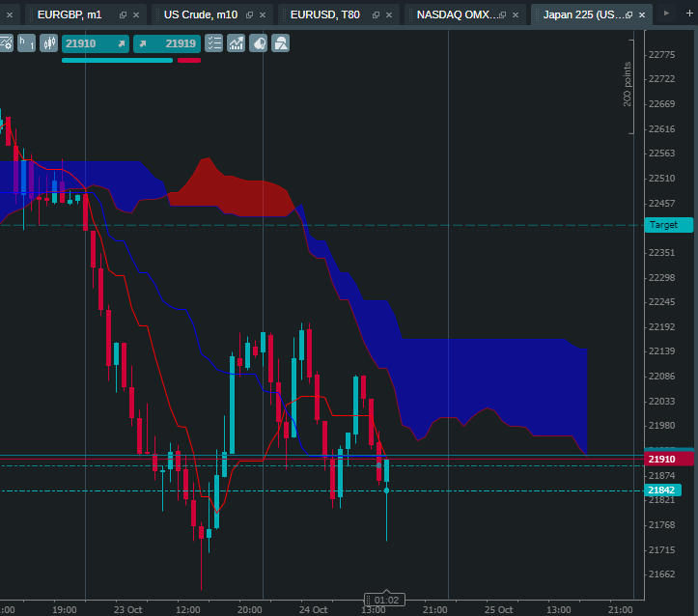This screenshot has height=616, width=698.
Task: Close the Japan 225 tab
Action: coord(642,15)
